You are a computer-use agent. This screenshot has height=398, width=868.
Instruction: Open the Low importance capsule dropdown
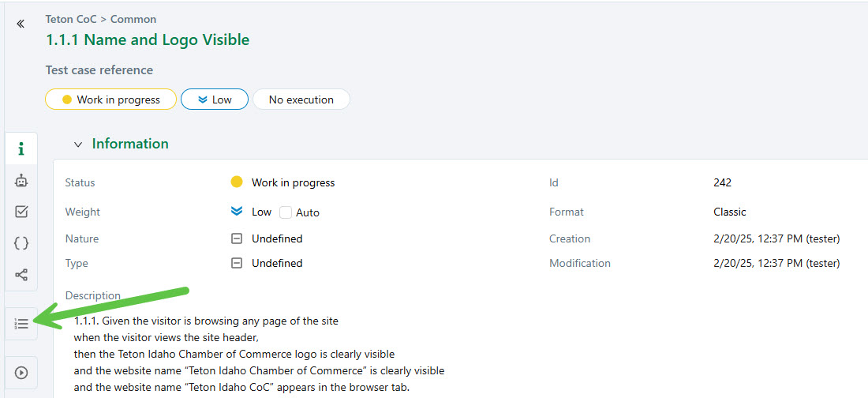pyautogui.click(x=214, y=99)
